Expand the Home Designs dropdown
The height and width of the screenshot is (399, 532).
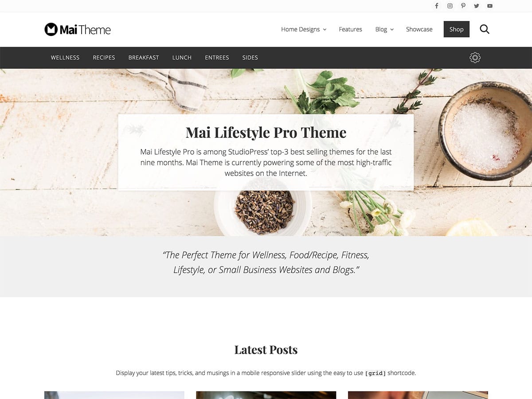[304, 29]
